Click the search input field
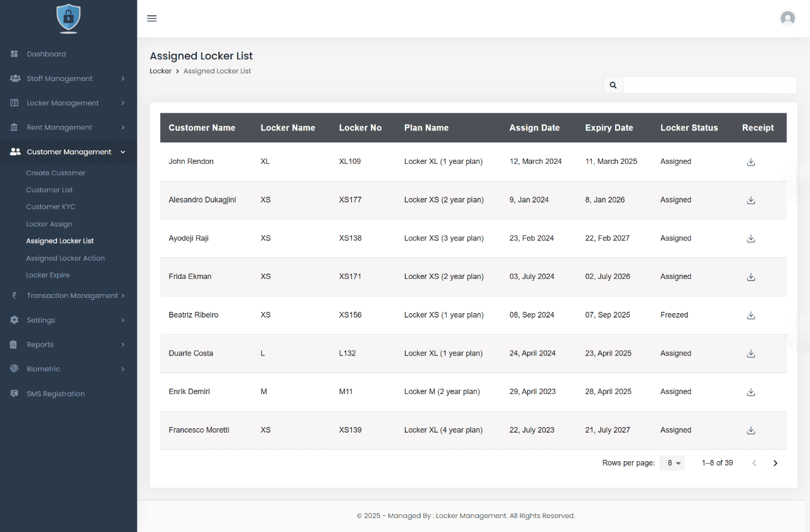Image resolution: width=810 pixels, height=532 pixels. click(709, 85)
